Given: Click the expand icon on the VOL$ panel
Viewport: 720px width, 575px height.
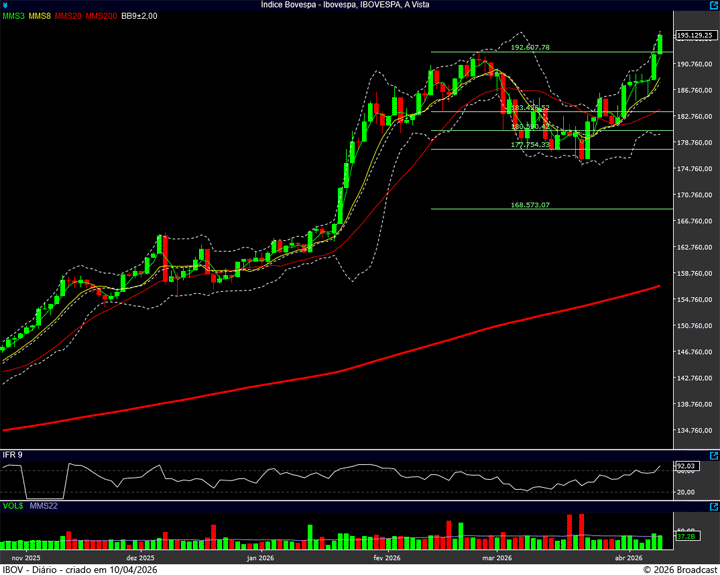Looking at the screenshot, I should pyautogui.click(x=712, y=508).
